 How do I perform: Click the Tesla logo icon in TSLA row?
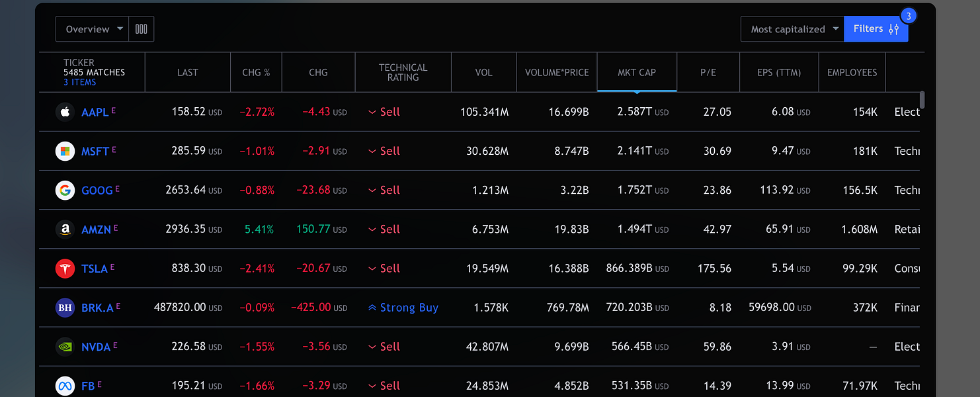(x=65, y=268)
